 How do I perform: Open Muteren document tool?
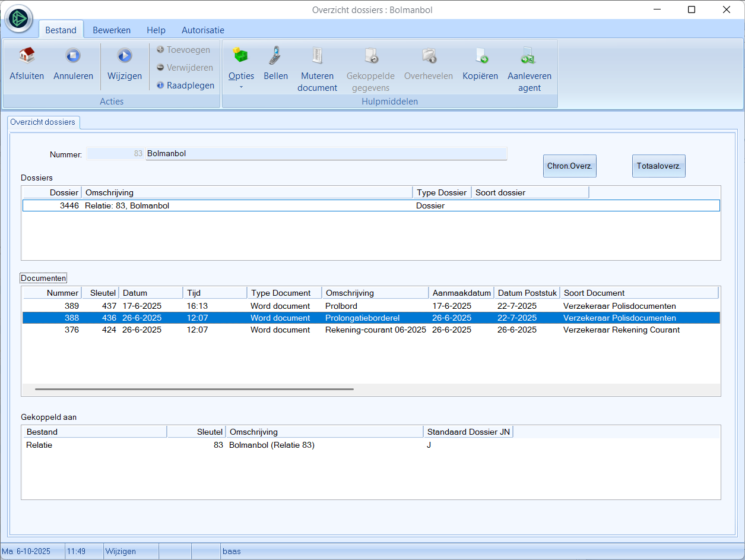[x=318, y=56]
